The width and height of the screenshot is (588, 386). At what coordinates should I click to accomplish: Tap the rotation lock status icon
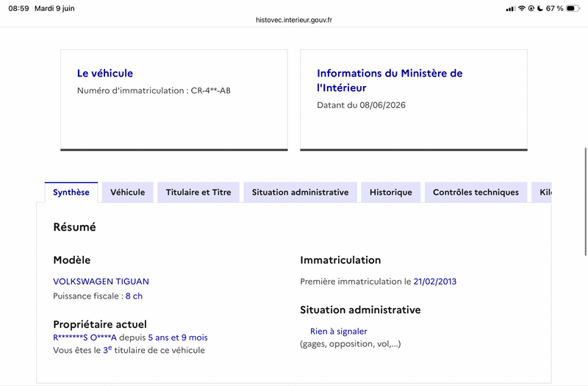531,8
